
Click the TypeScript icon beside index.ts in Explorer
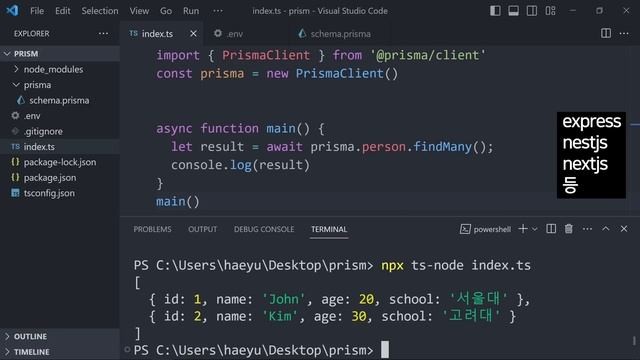click(x=16, y=147)
